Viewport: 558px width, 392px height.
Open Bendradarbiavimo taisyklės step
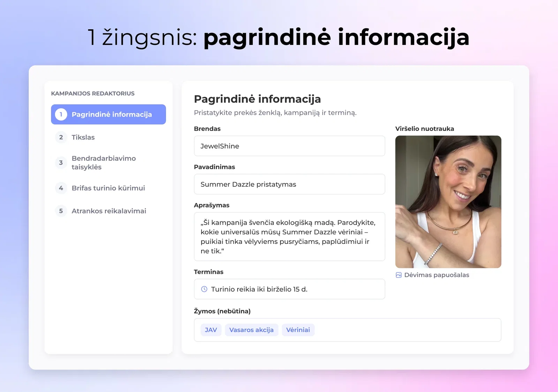104,163
